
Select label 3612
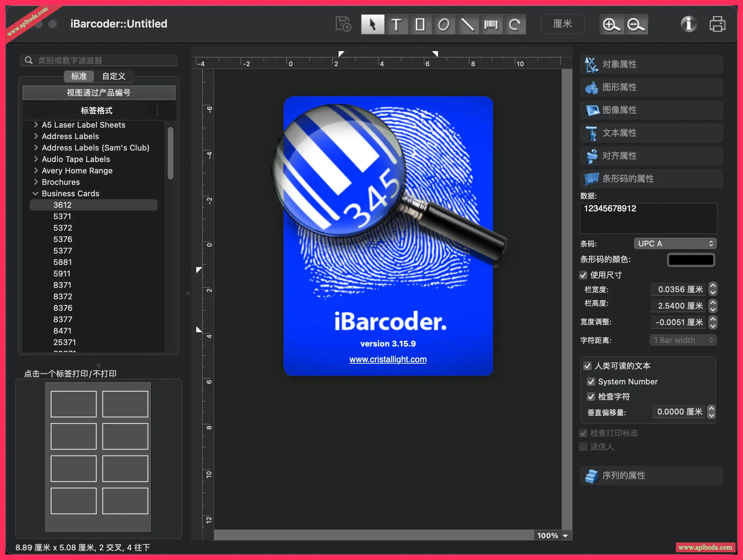(x=94, y=205)
